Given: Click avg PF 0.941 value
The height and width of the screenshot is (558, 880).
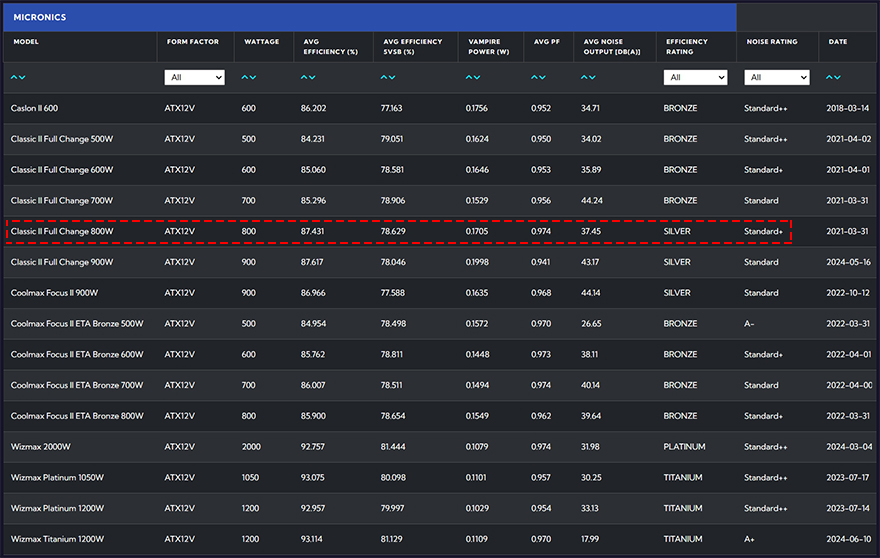Looking at the screenshot, I should point(540,262).
